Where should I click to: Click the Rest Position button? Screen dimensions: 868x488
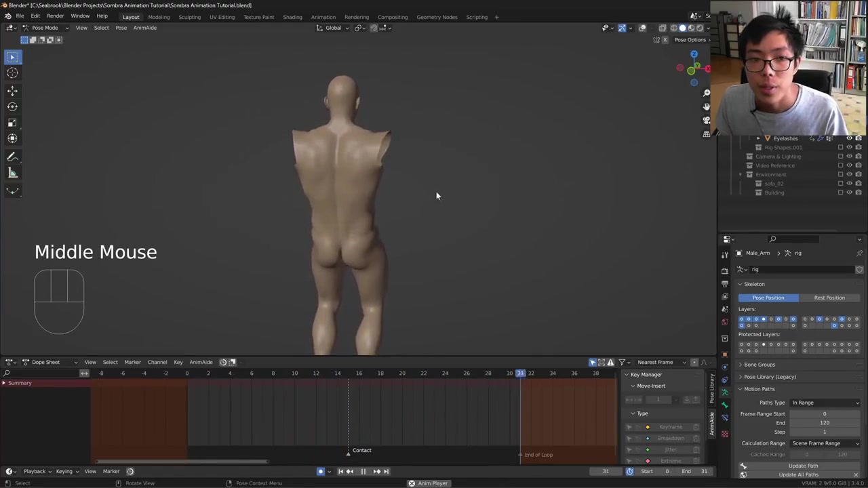(829, 298)
